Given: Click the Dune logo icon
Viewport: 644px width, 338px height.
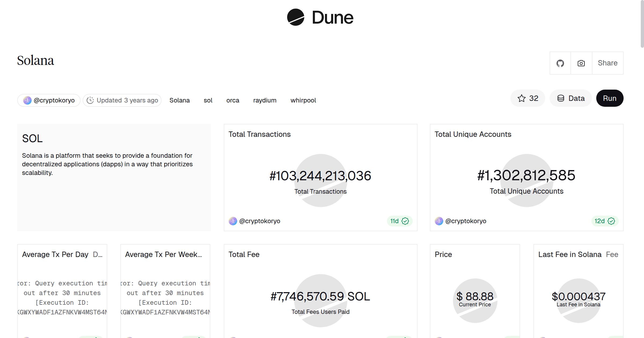Looking at the screenshot, I should (295, 17).
